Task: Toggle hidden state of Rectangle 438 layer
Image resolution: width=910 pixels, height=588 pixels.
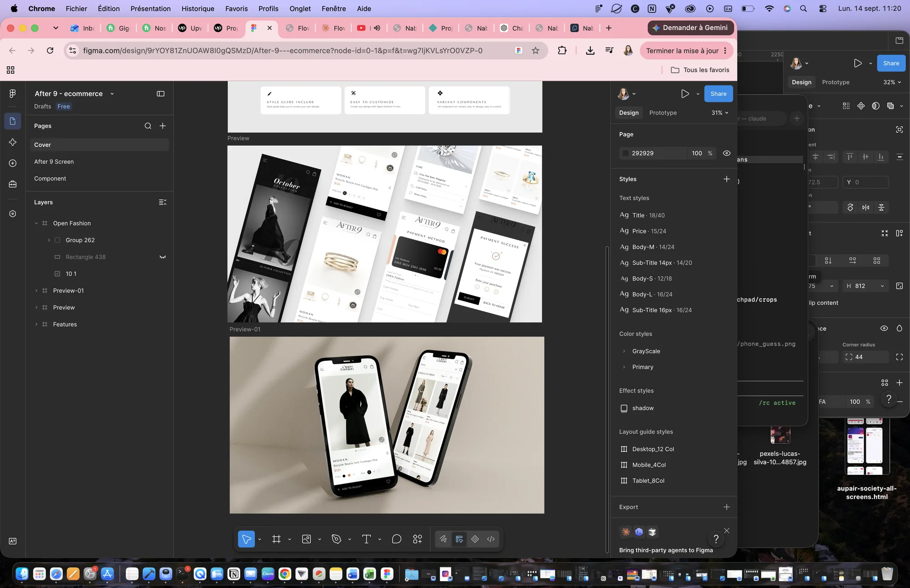Action: 162,257
